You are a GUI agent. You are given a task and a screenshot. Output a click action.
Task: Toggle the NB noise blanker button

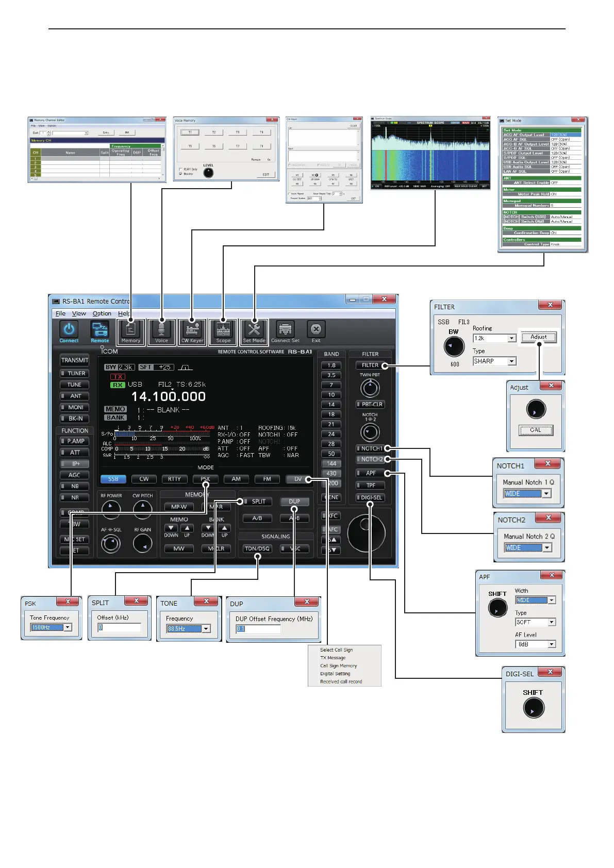pyautogui.click(x=75, y=486)
